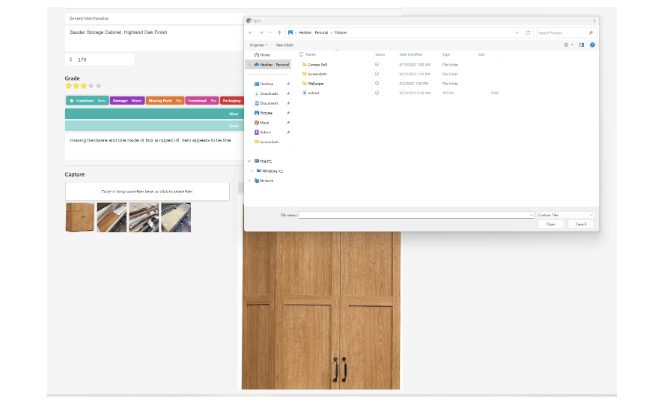
Task: Select the teal Condition tag
Action: [87, 101]
